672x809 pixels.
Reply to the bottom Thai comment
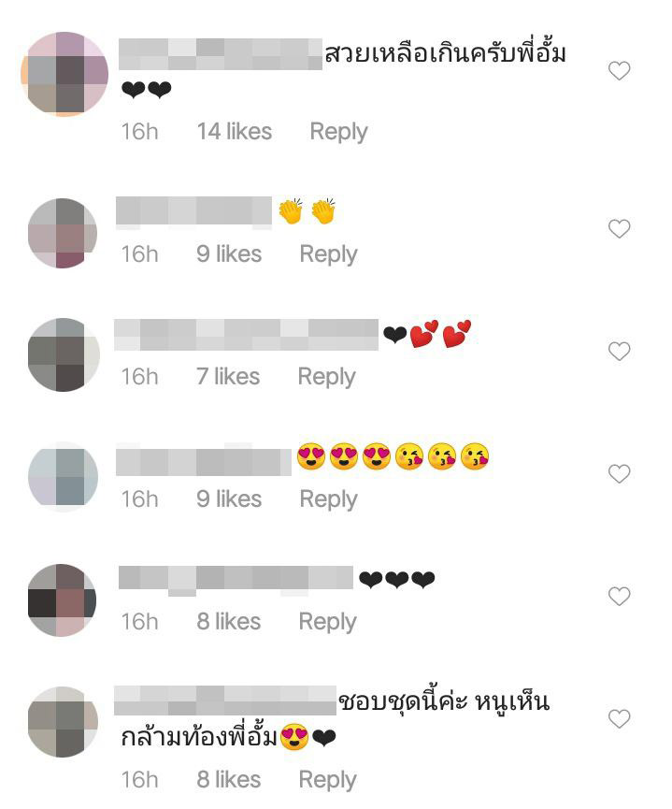coord(327,780)
